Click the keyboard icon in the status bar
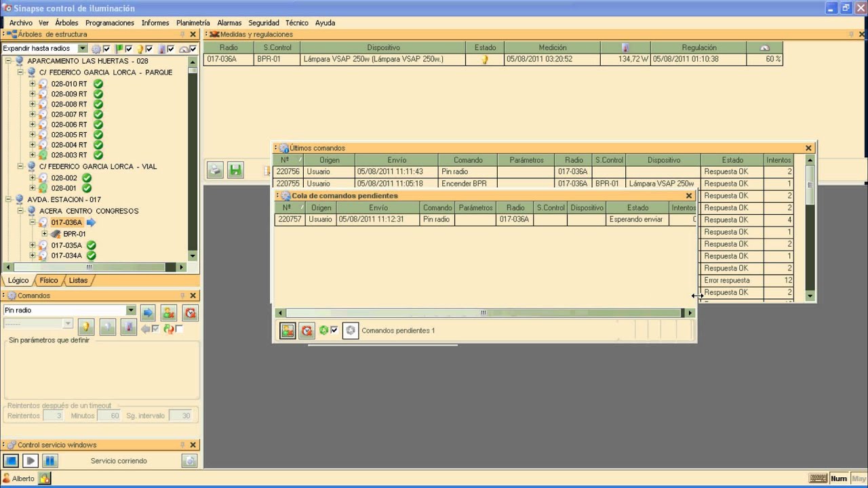Screen dimensions: 868x488 [x=818, y=479]
